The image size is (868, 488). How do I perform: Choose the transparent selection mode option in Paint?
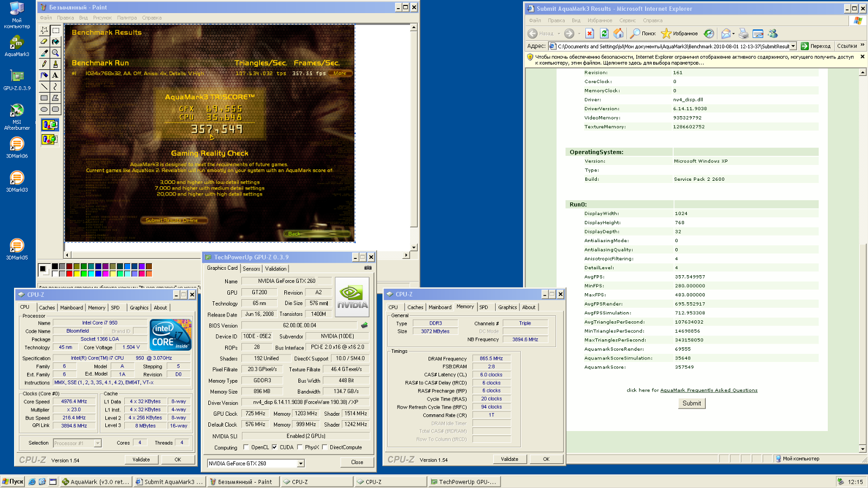(50, 140)
